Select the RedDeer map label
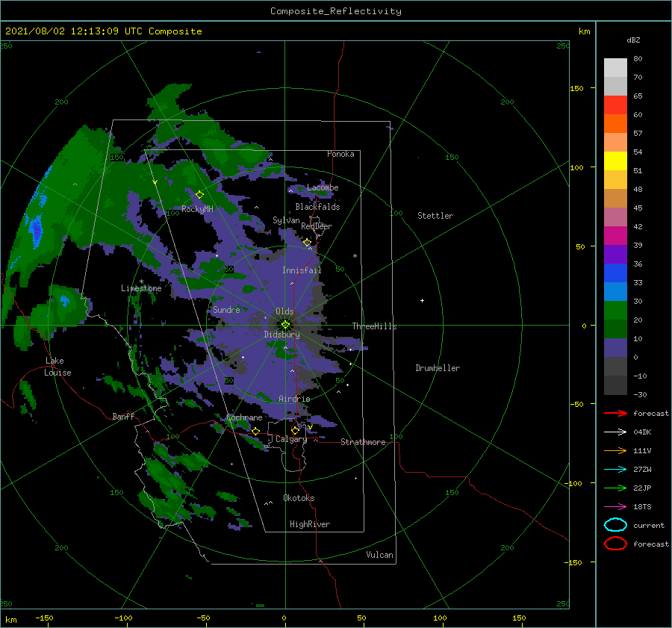The image size is (672, 628). [x=317, y=226]
